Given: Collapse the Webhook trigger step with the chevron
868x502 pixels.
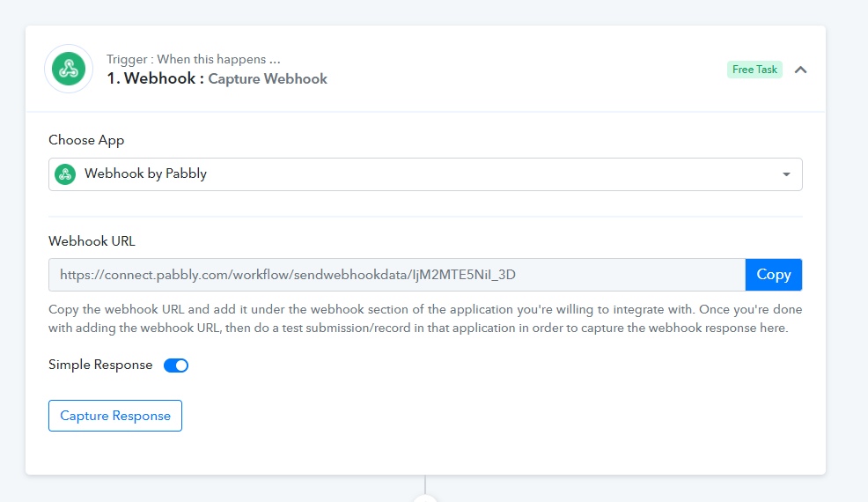Looking at the screenshot, I should 800,70.
